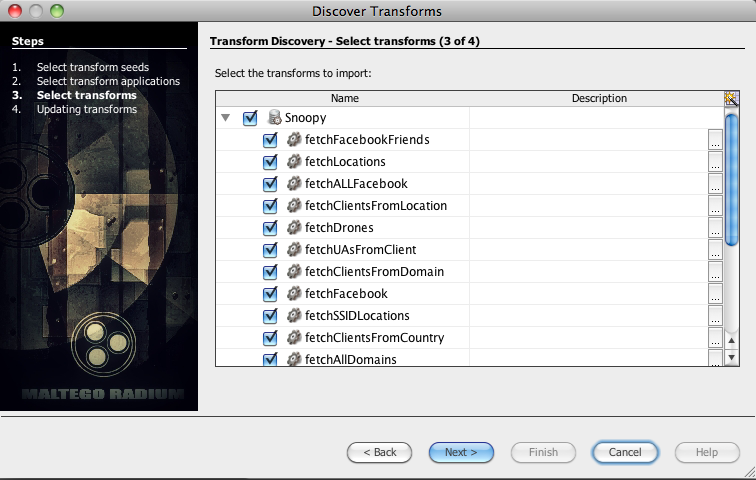The image size is (756, 480).
Task: Click the gear icon beside fetchDrones
Action: tap(294, 228)
